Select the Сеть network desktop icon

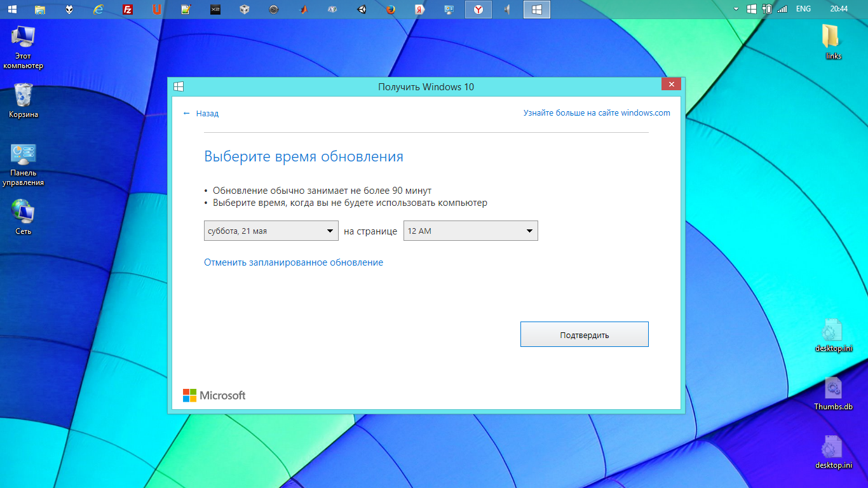point(23,217)
